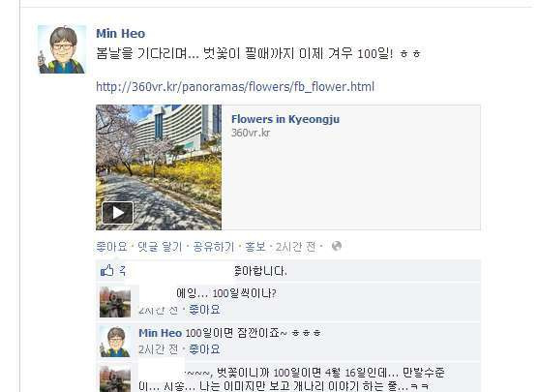Click the post's 2시간 전 timestamp

pyautogui.click(x=295, y=247)
